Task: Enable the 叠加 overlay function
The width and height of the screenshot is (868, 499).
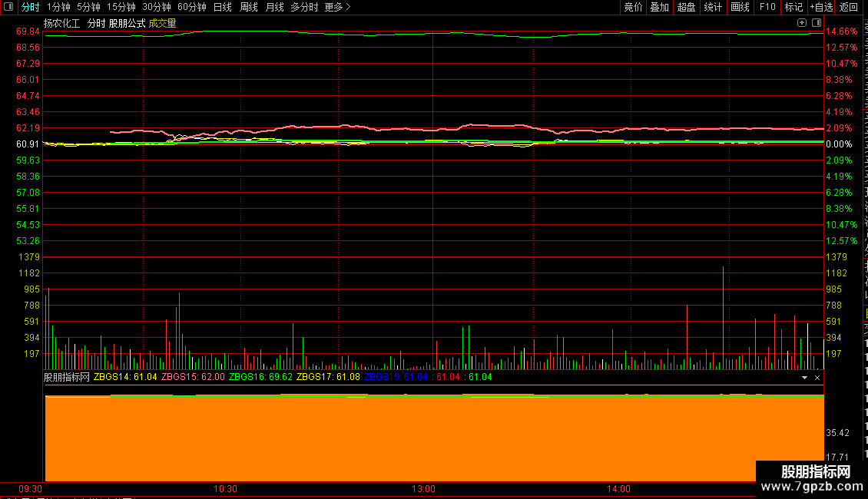Action: (659, 7)
